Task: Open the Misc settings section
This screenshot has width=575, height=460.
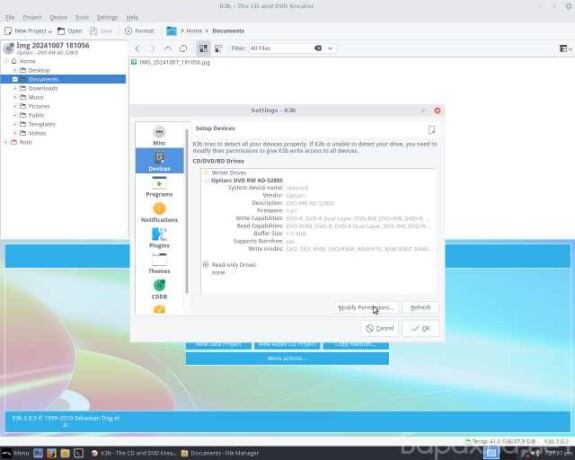Action: point(159,136)
